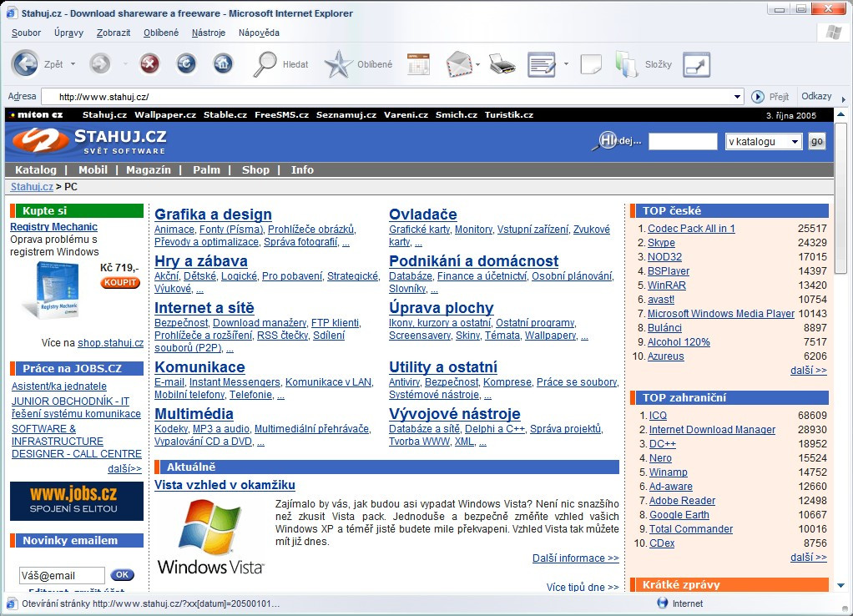Open the 'Grafika a design' category link
Viewport: 853px width, 616px height.
[214, 215]
